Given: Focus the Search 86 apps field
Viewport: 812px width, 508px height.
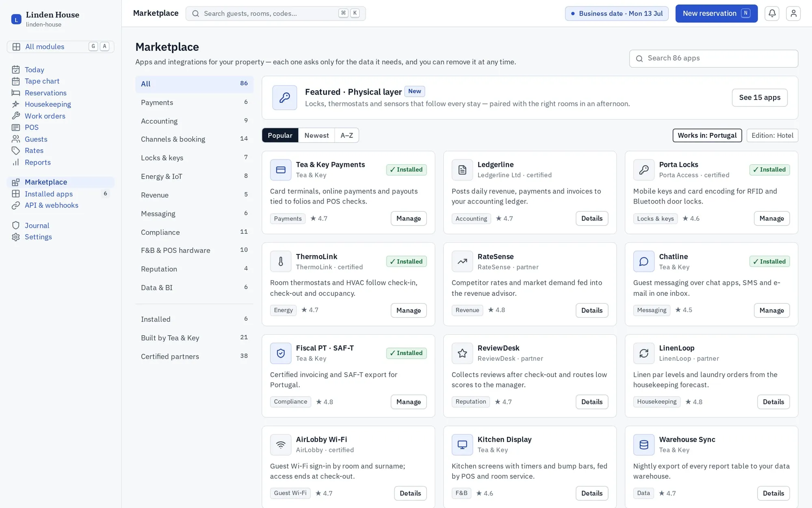Looking at the screenshot, I should point(714,59).
